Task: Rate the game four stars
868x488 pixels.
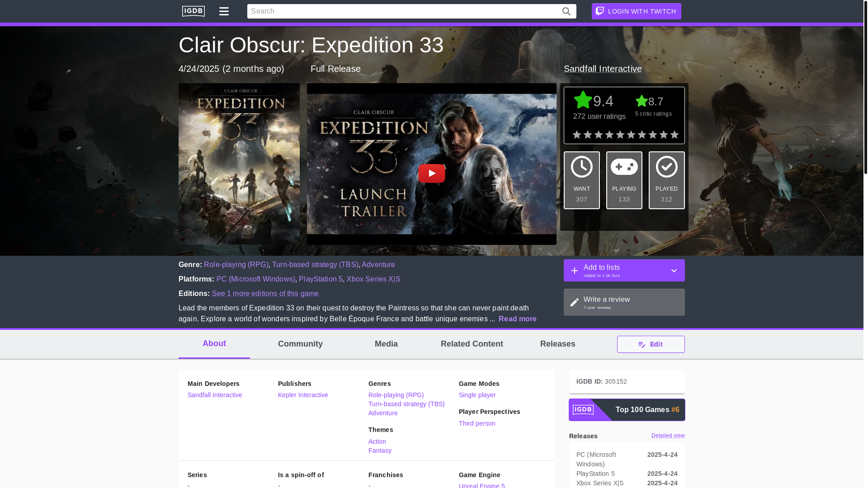Action: (609, 135)
